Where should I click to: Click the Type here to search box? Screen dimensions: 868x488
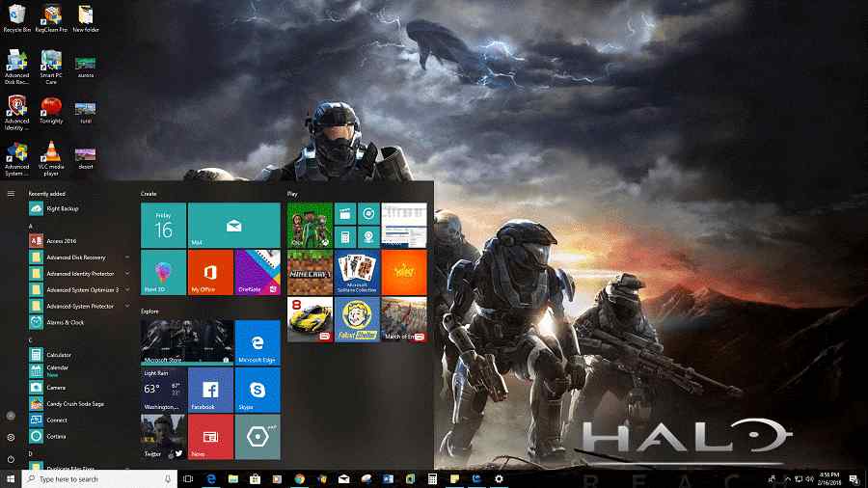coord(99,479)
